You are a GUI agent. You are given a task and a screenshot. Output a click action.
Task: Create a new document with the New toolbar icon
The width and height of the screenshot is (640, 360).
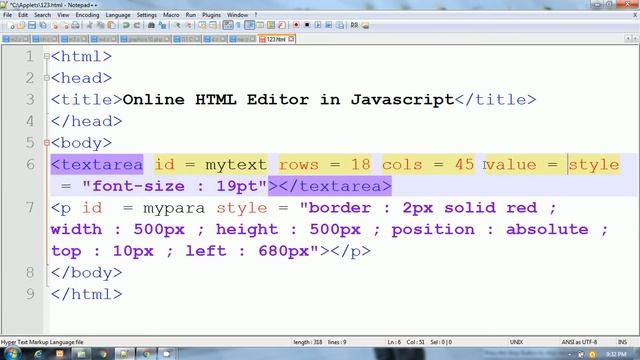pyautogui.click(x=11, y=25)
